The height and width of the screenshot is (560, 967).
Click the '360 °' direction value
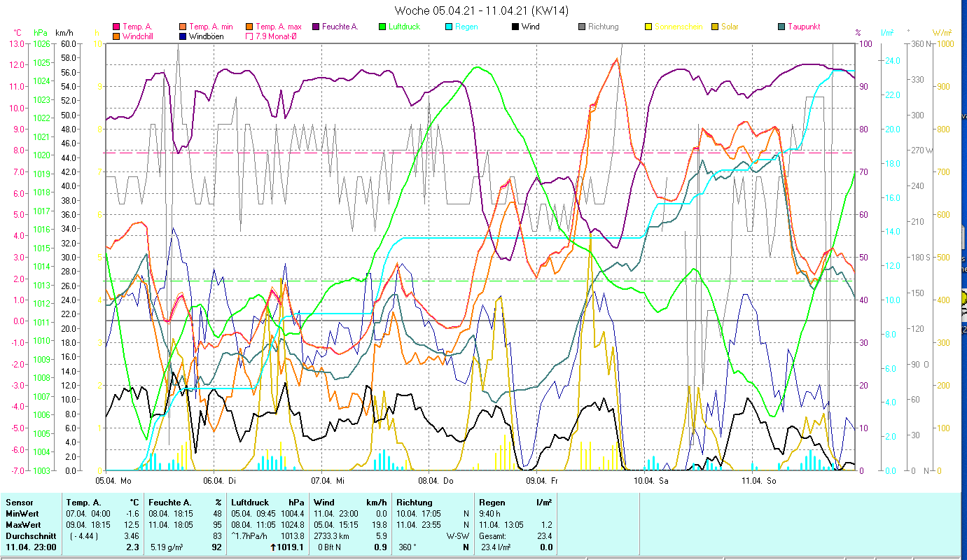(408, 547)
